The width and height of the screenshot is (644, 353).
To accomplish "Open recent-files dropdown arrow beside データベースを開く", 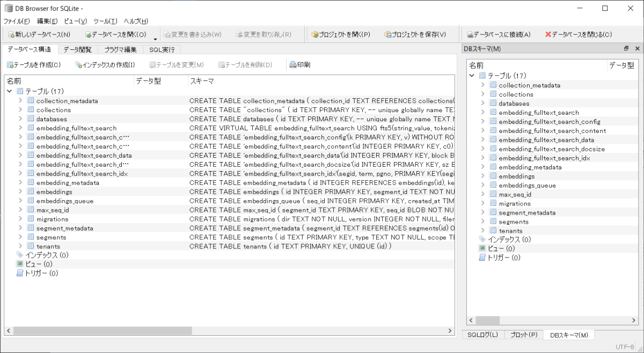I will click(155, 38).
